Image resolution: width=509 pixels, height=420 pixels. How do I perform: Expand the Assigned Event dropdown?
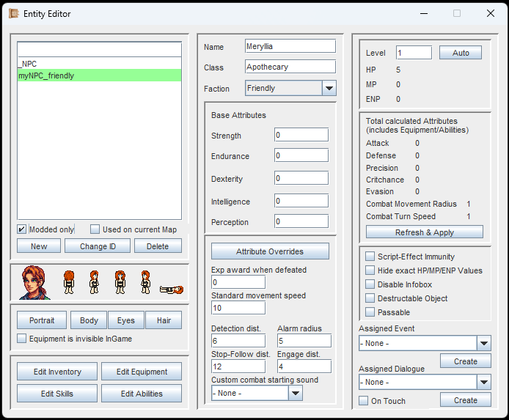pyautogui.click(x=483, y=343)
